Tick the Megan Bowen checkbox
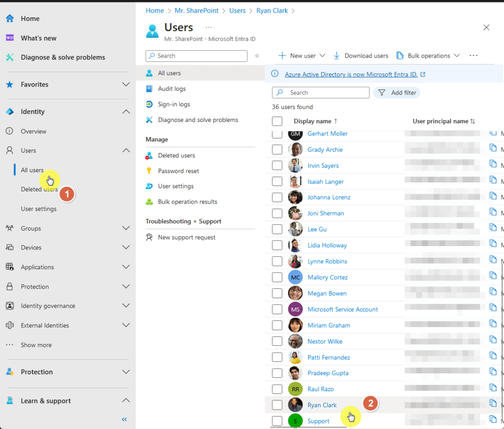 click(277, 293)
